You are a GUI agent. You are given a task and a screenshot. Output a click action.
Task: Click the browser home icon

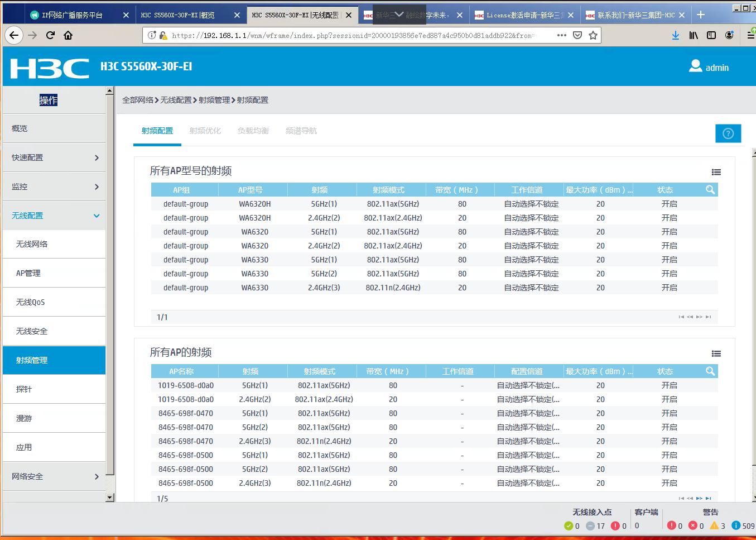tap(68, 35)
